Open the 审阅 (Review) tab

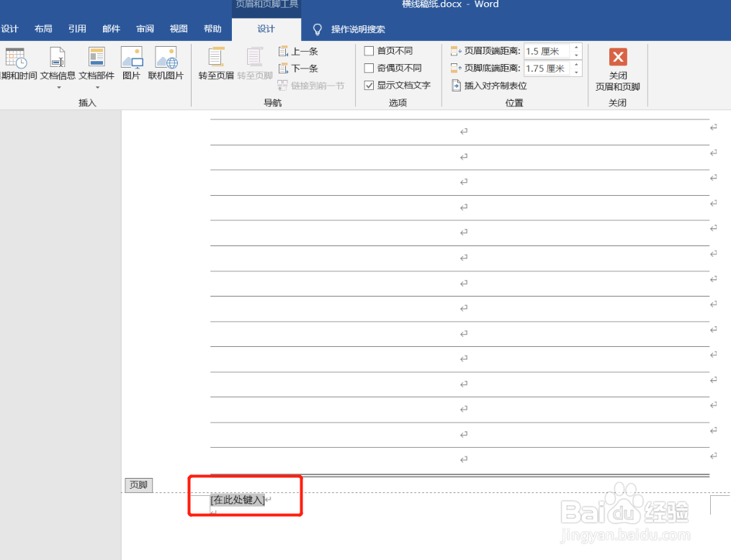[145, 29]
